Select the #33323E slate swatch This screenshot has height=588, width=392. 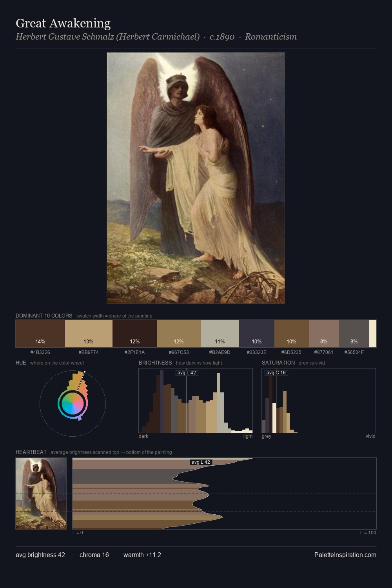257,334
